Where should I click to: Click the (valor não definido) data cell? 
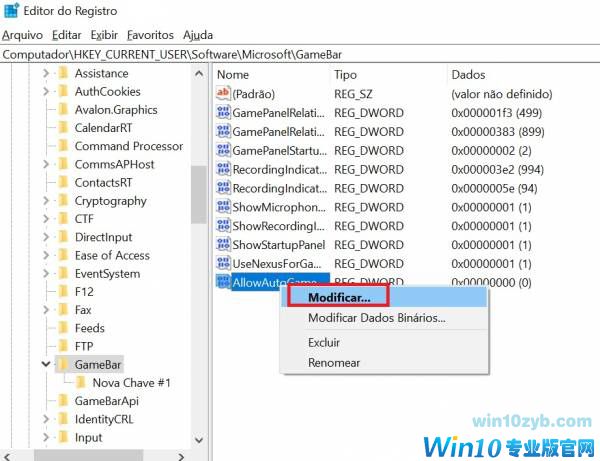pyautogui.click(x=502, y=94)
